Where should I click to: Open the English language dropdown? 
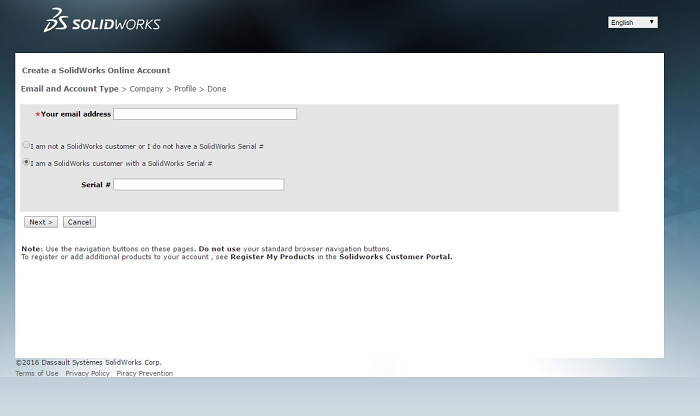(x=633, y=22)
